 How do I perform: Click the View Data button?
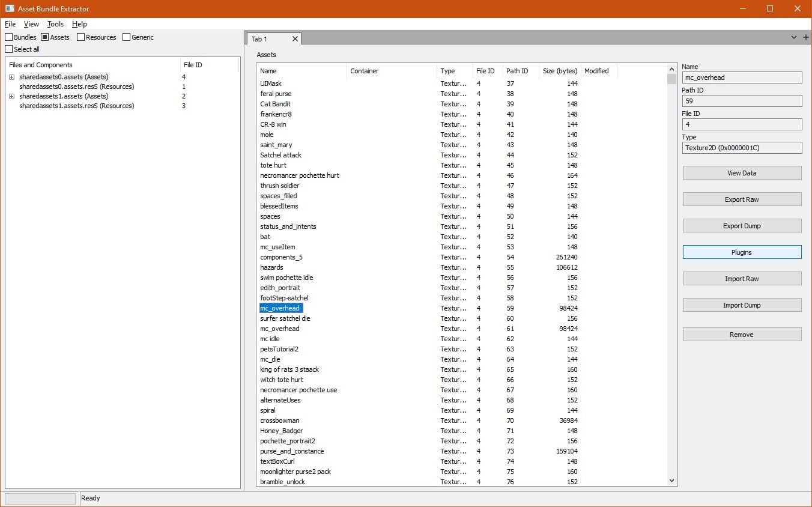tap(742, 173)
